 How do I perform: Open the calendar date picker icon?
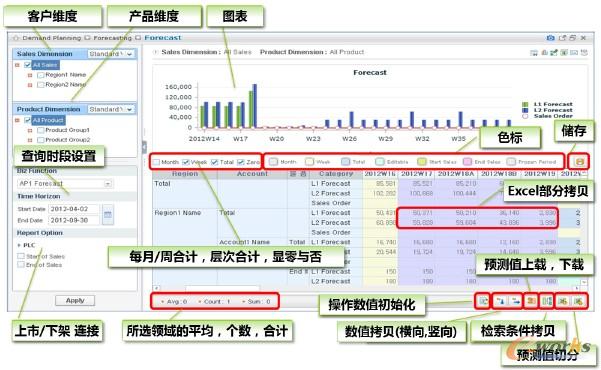click(108, 214)
